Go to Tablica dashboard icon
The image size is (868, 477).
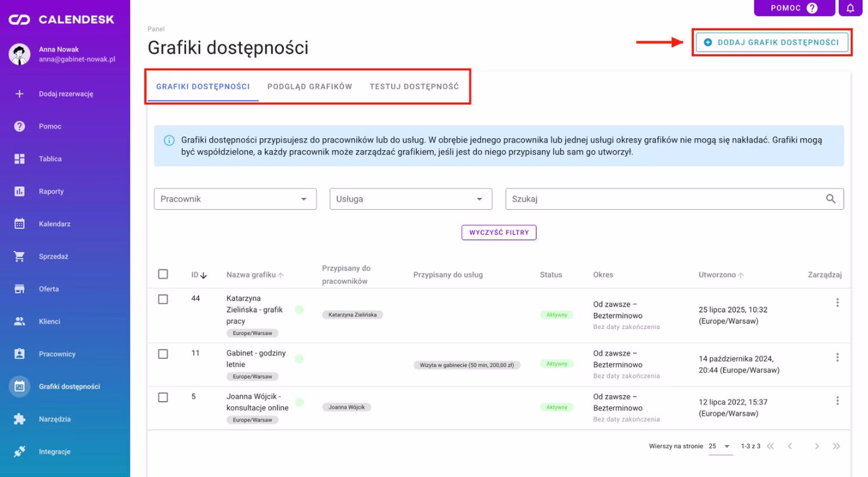pos(19,159)
